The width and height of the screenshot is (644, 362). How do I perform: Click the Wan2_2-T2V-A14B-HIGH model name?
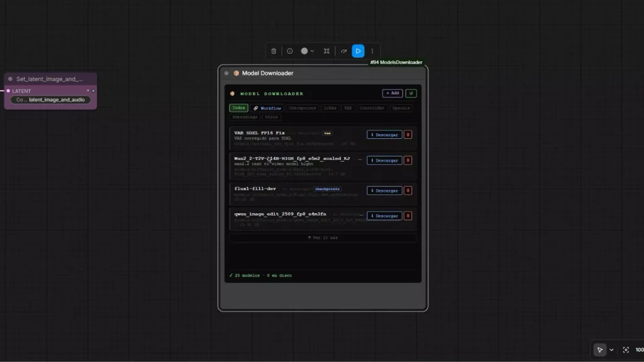point(292,158)
